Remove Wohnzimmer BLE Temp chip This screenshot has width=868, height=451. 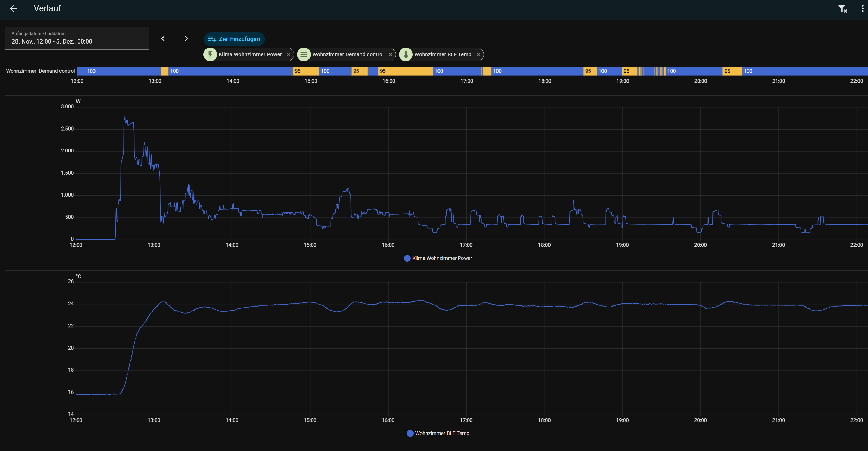click(x=478, y=55)
